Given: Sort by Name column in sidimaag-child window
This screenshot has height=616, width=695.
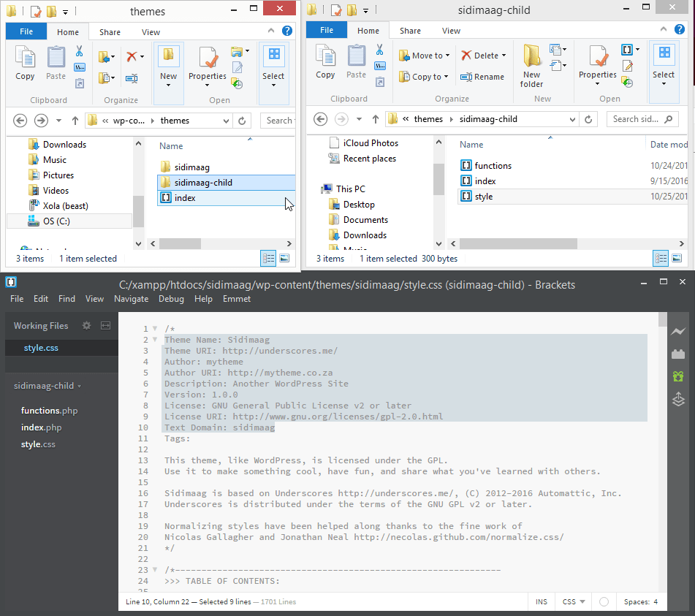Looking at the screenshot, I should pos(471,145).
